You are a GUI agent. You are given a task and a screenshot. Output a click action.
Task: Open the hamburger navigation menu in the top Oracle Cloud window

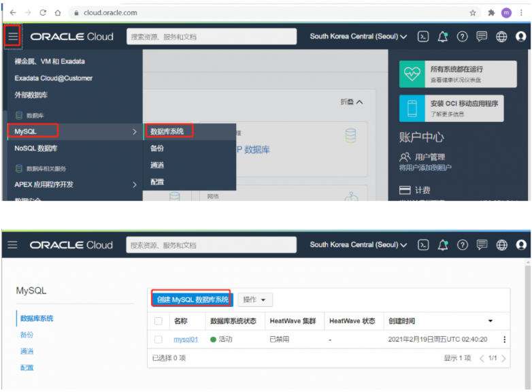click(x=13, y=36)
